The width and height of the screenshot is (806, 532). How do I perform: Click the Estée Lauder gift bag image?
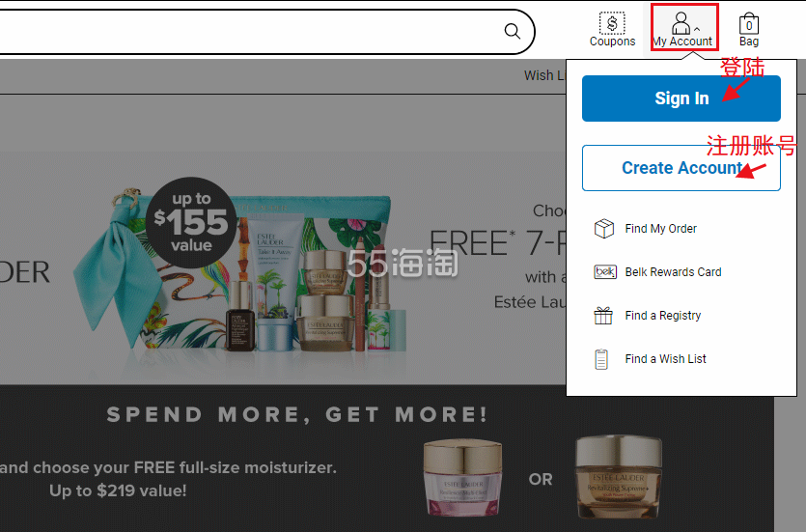pos(239,269)
